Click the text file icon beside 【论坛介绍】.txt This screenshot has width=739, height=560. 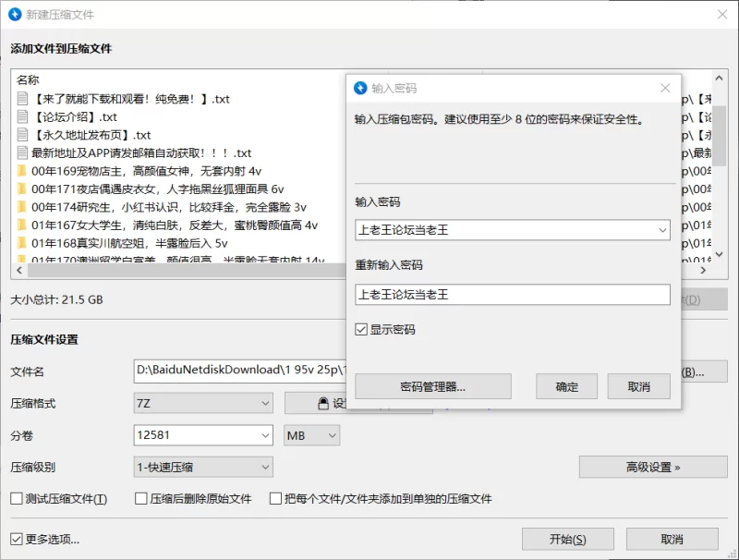click(22, 116)
